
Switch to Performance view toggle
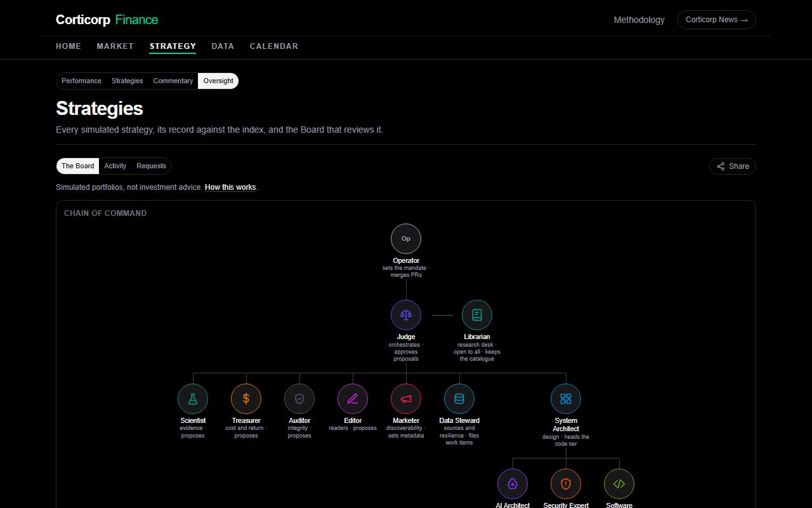[81, 81]
